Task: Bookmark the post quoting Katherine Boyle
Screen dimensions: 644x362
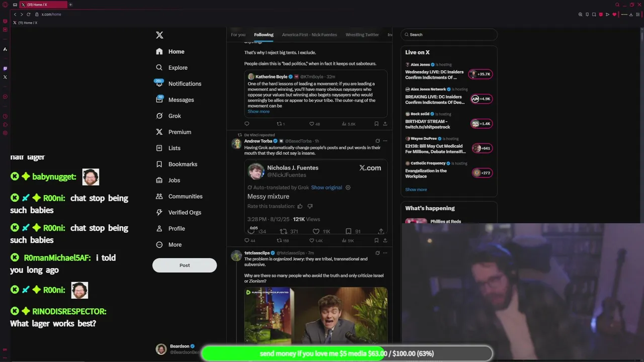Action: tap(376, 124)
